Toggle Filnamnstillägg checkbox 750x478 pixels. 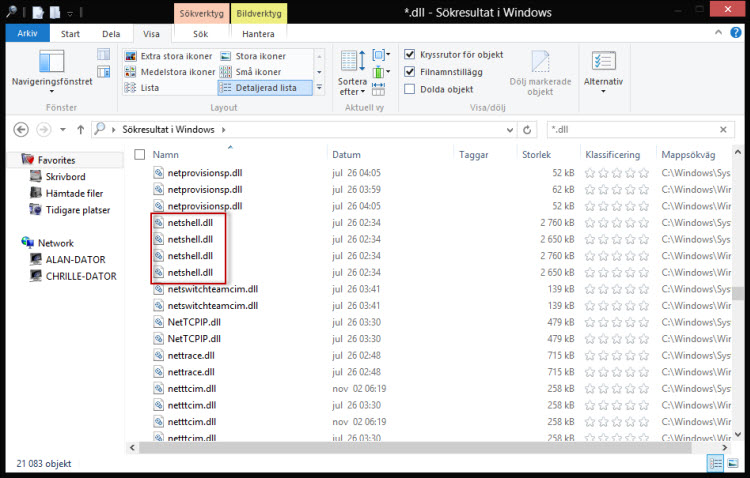[x=409, y=72]
